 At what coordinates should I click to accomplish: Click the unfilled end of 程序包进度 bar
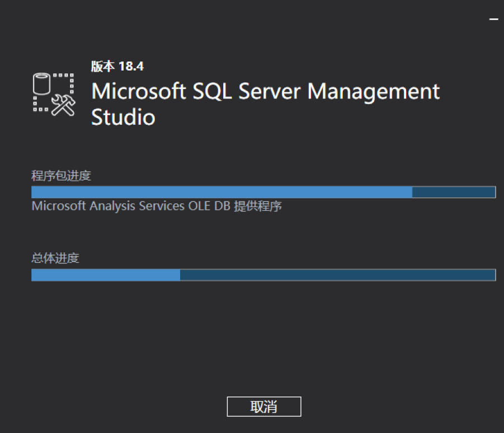[x=454, y=192]
